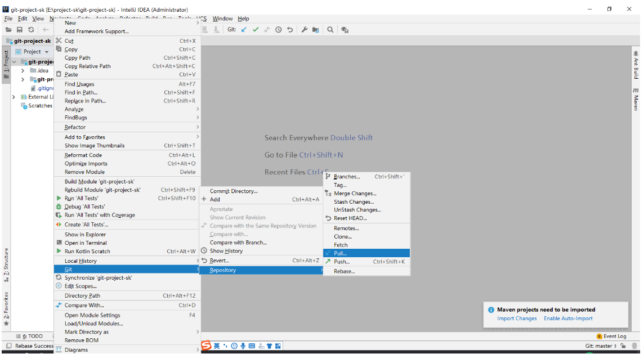Image resolution: width=644 pixels, height=354 pixels.
Task: Open the Maven side panel
Action: [x=636, y=99]
